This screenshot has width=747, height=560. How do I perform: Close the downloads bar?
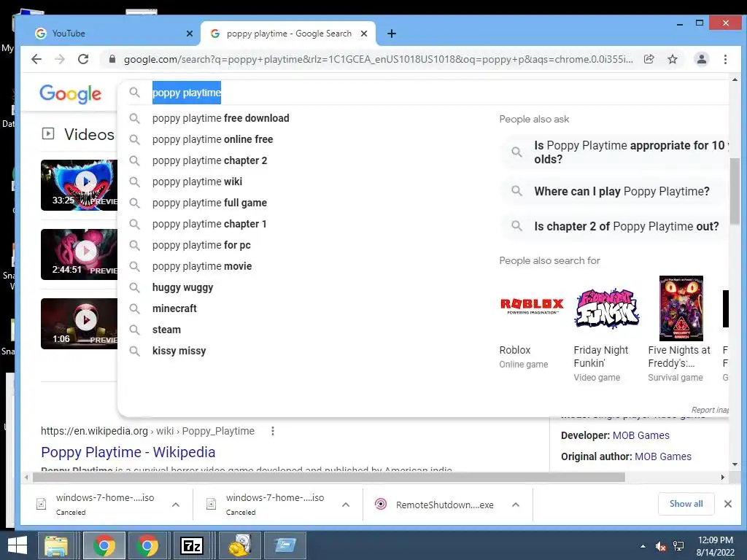pyautogui.click(x=728, y=504)
